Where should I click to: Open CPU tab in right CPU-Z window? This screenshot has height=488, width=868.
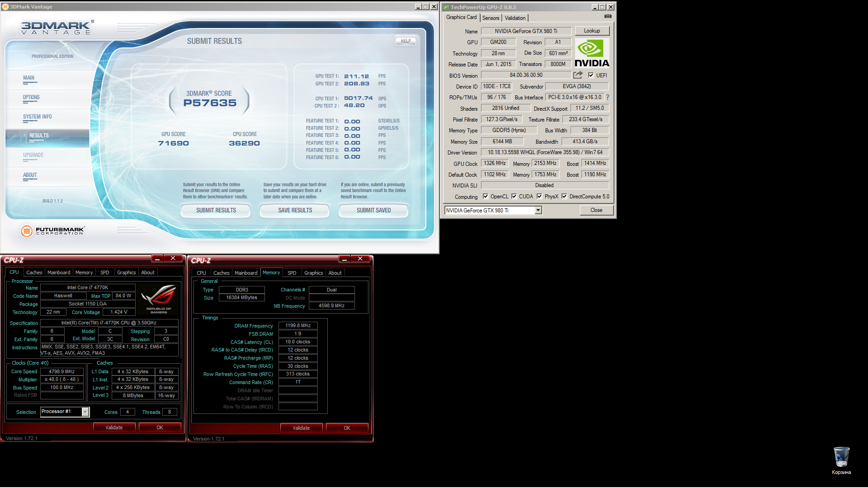[x=201, y=273]
